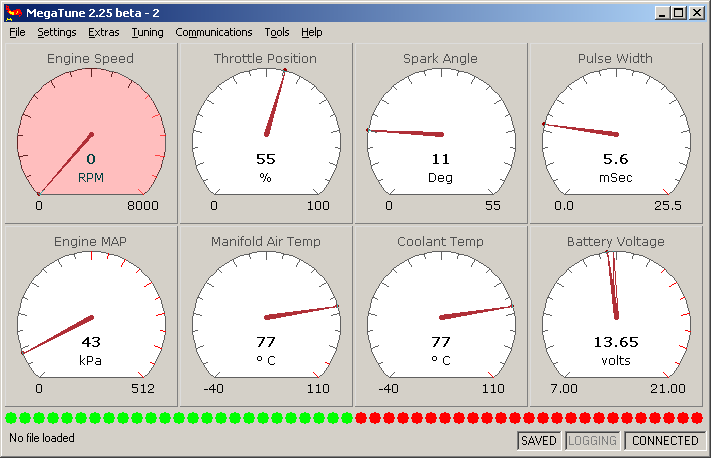Screen dimensions: 711x458
Task: Click the '512' Engine MAP scale maximum
Action: click(143, 389)
